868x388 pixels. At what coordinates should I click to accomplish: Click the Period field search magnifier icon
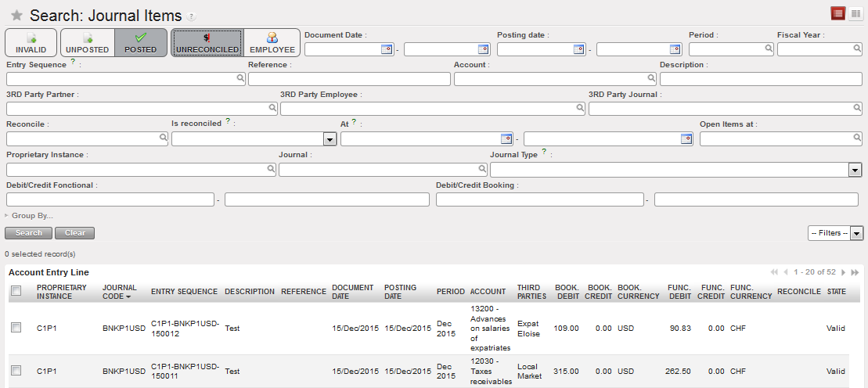pyautogui.click(x=768, y=48)
